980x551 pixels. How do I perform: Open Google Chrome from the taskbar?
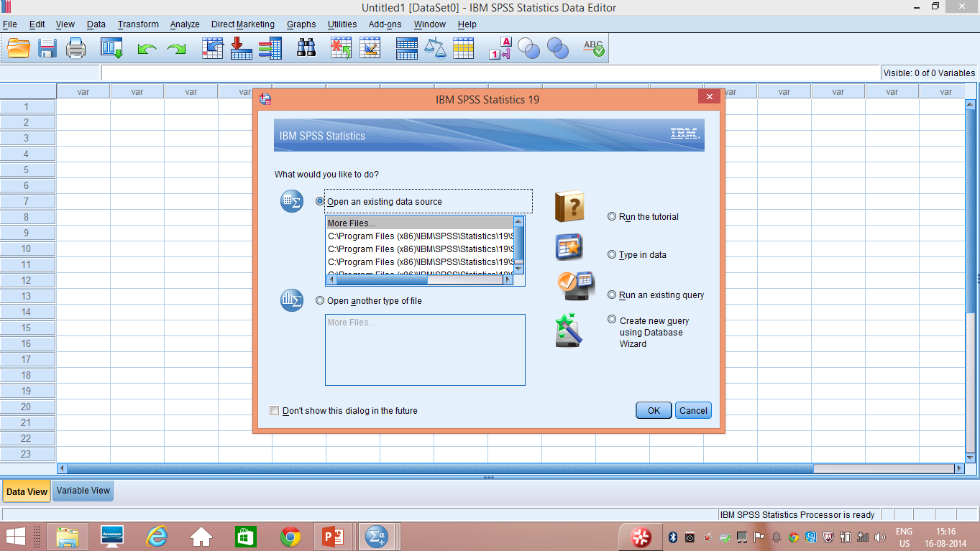click(289, 536)
